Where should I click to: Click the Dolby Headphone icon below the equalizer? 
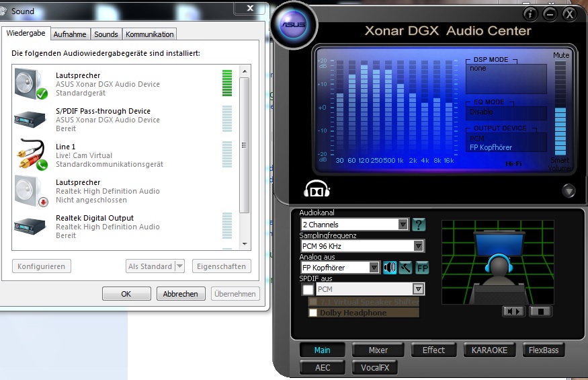[317, 189]
